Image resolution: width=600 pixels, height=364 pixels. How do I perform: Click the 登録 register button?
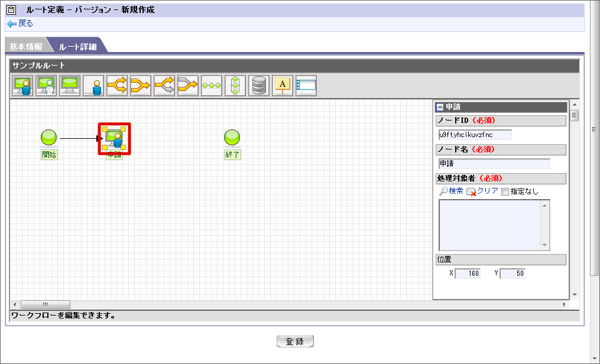point(295,342)
